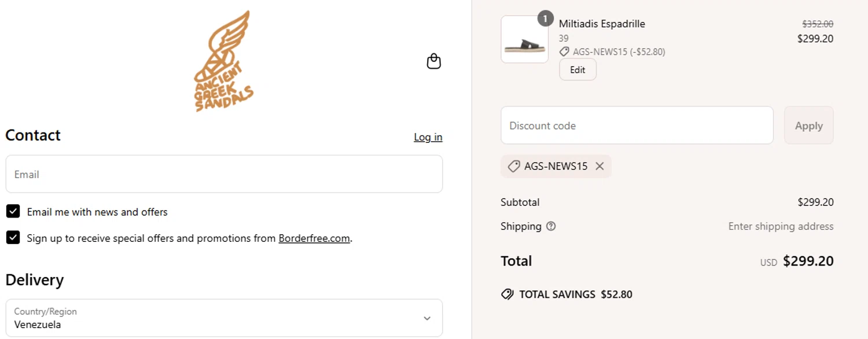Click the Total Savings tag icon
This screenshot has width=868, height=339.
(507, 294)
